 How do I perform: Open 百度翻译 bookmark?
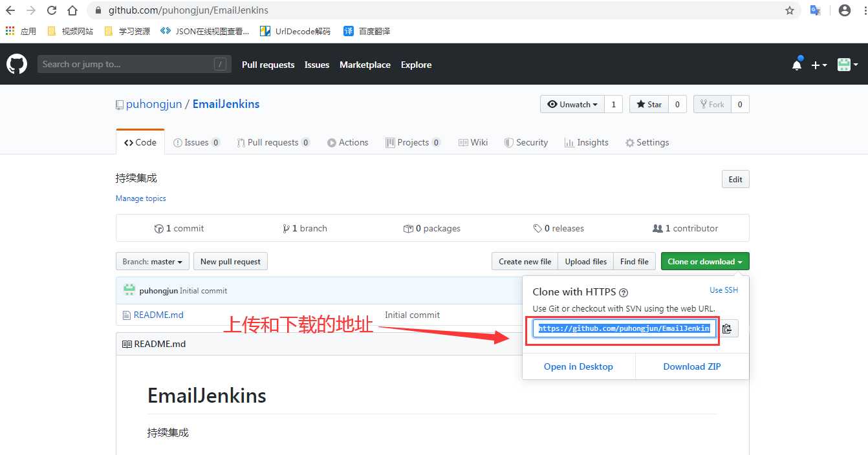(x=367, y=31)
